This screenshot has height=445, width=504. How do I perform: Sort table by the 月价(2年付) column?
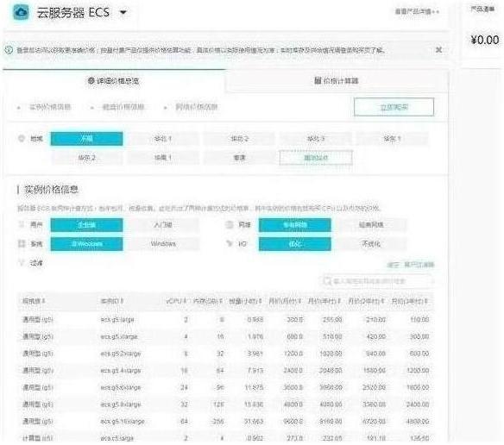coord(366,301)
